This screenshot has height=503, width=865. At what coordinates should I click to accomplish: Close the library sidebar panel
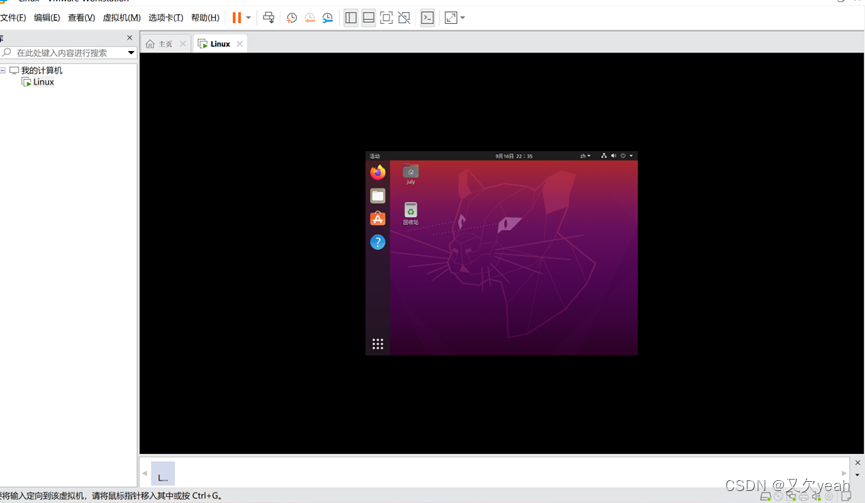(130, 38)
